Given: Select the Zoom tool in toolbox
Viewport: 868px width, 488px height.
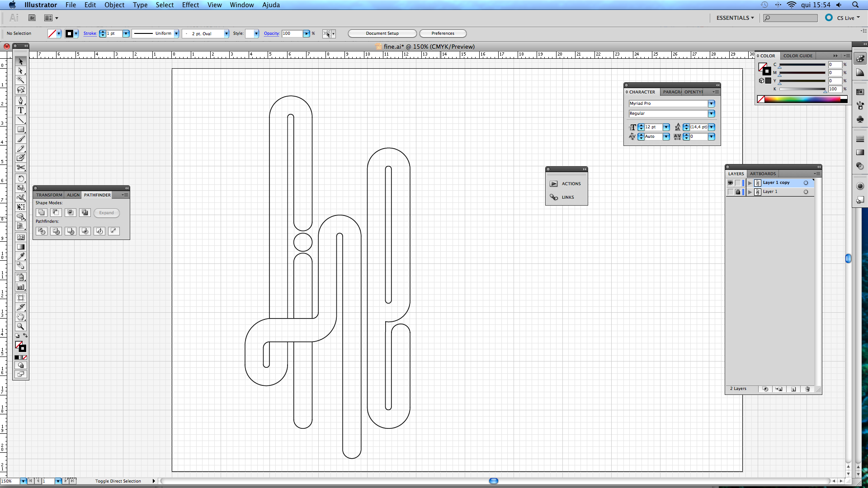Looking at the screenshot, I should point(21,326).
